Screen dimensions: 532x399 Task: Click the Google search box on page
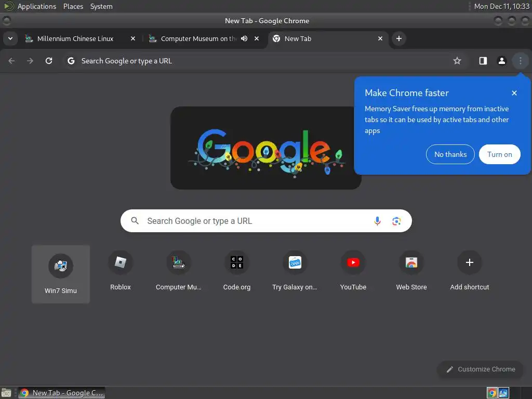coord(266,221)
